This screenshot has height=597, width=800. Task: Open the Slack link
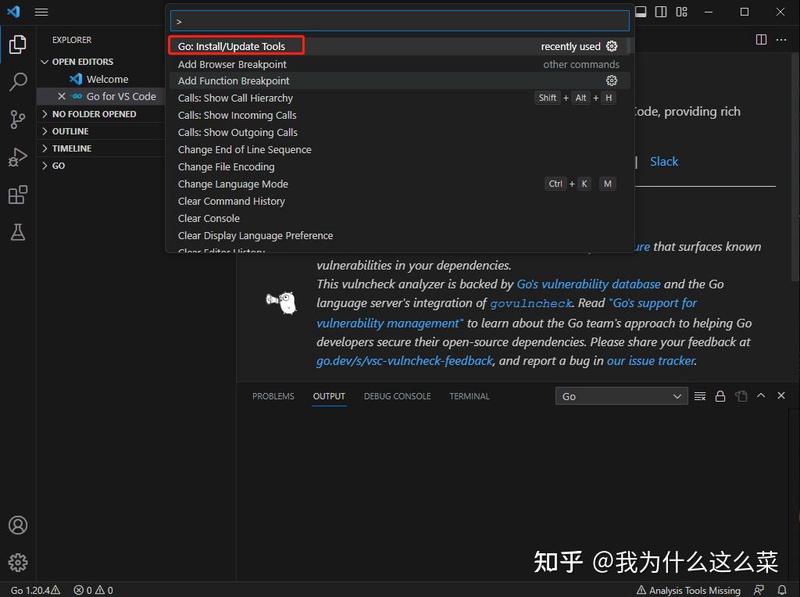664,162
